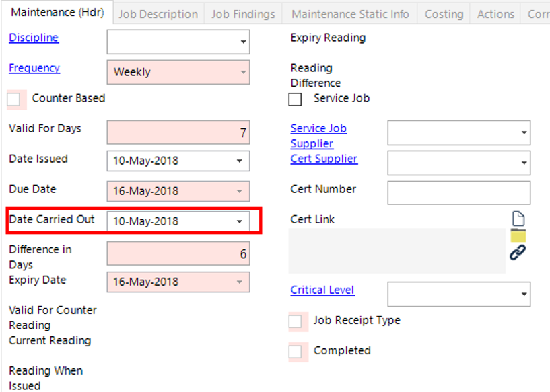Check the Completed checkbox

pyautogui.click(x=295, y=352)
